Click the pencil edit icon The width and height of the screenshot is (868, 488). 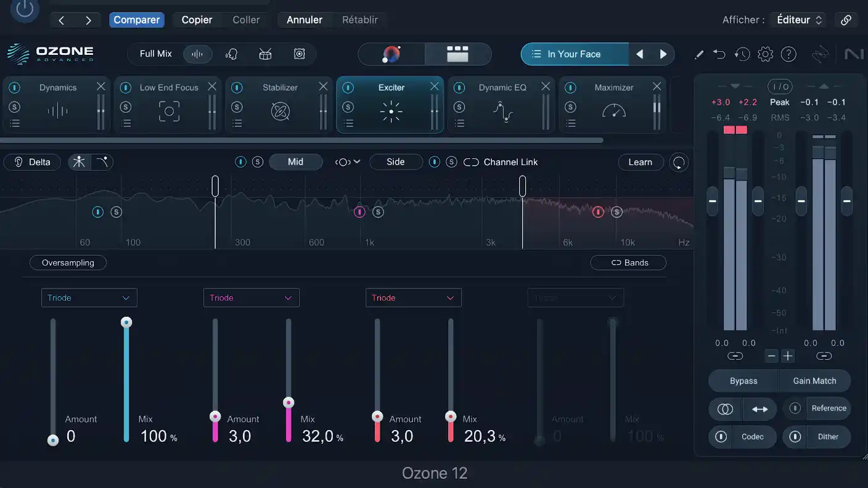(698, 54)
